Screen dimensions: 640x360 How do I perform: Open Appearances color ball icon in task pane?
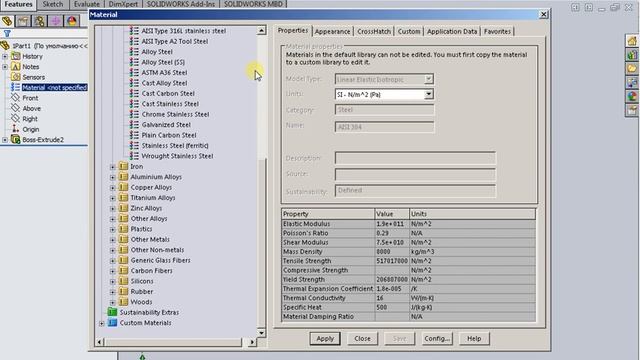(632, 96)
